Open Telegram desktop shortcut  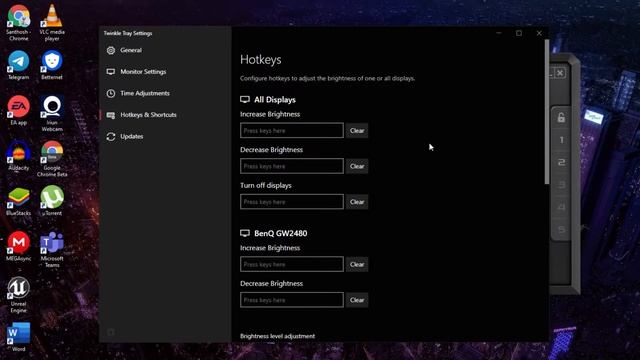click(18, 64)
